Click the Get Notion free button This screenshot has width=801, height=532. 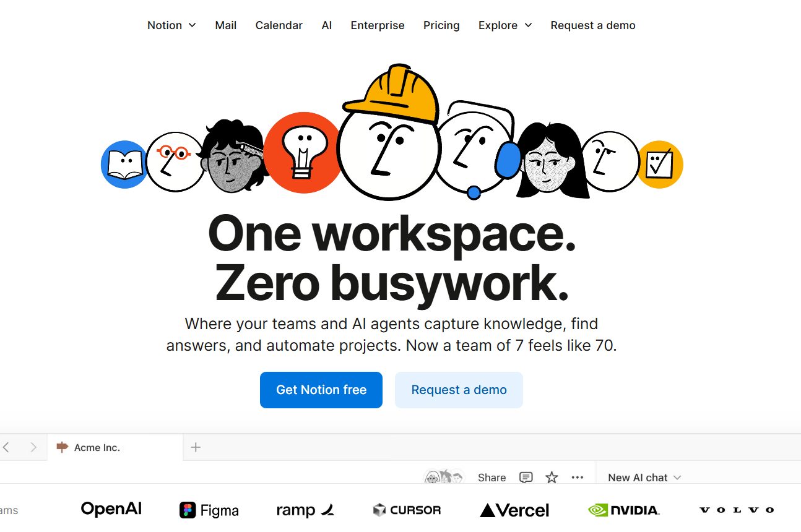(x=321, y=390)
